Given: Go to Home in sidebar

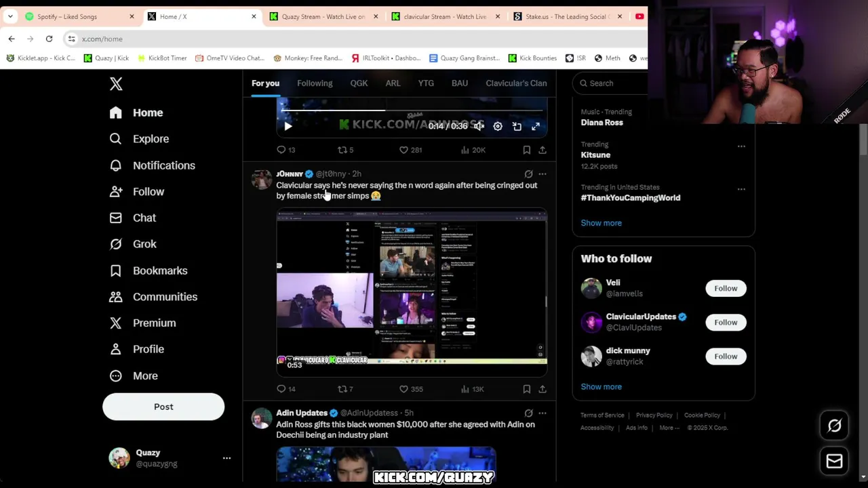Looking at the screenshot, I should tap(137, 113).
